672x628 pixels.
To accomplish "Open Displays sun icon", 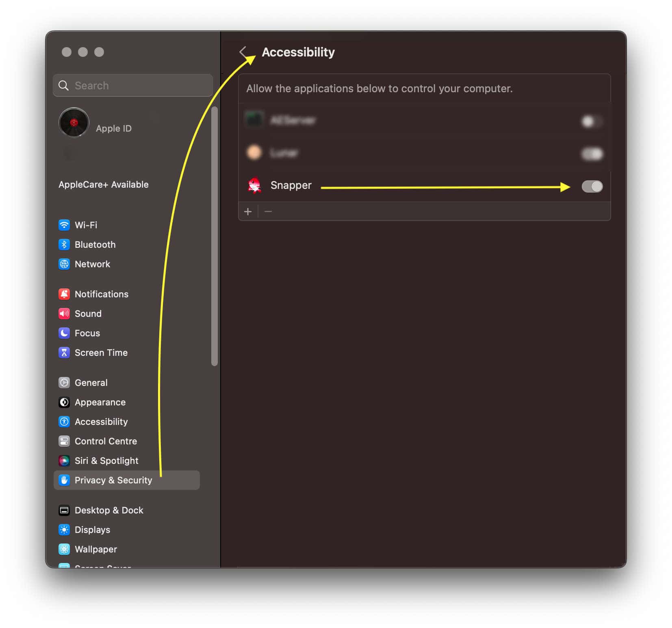I will tap(64, 530).
